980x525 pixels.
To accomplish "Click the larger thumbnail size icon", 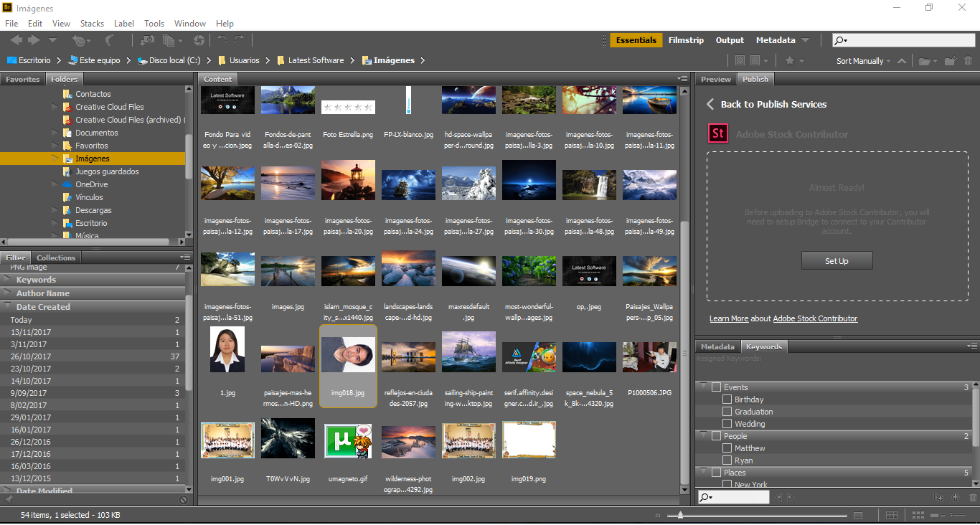I will click(x=857, y=515).
